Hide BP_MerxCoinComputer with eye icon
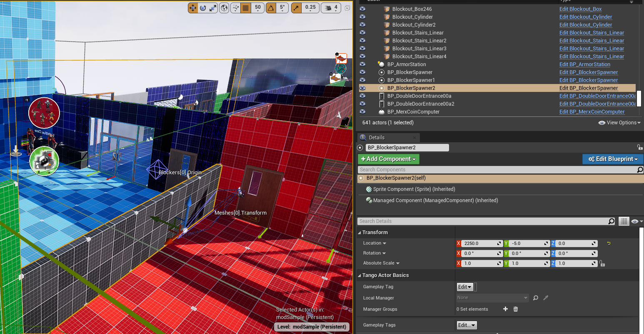Image resolution: width=644 pixels, height=334 pixels. point(362,111)
